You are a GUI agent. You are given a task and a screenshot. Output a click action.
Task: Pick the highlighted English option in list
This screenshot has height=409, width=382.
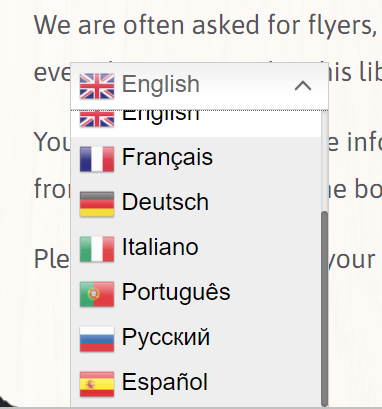(196, 124)
